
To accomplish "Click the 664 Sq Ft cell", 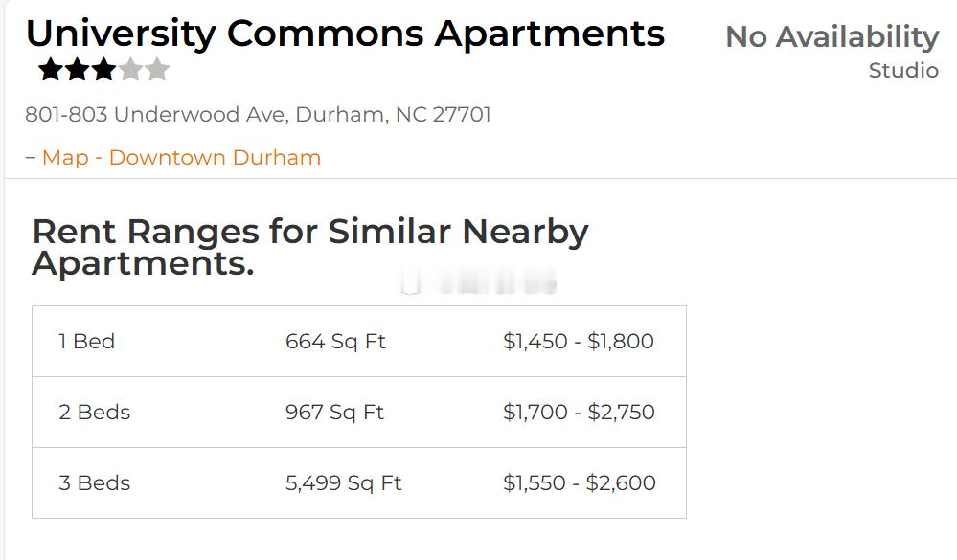I will pyautogui.click(x=335, y=342).
